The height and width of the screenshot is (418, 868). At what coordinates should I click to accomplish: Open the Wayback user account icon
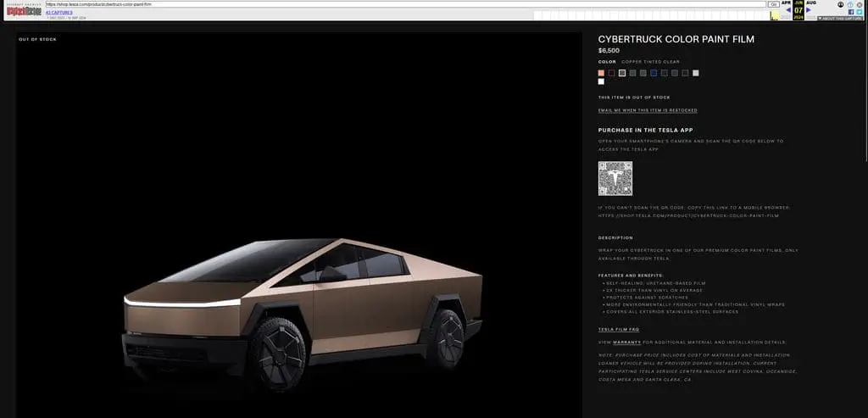point(841,4)
